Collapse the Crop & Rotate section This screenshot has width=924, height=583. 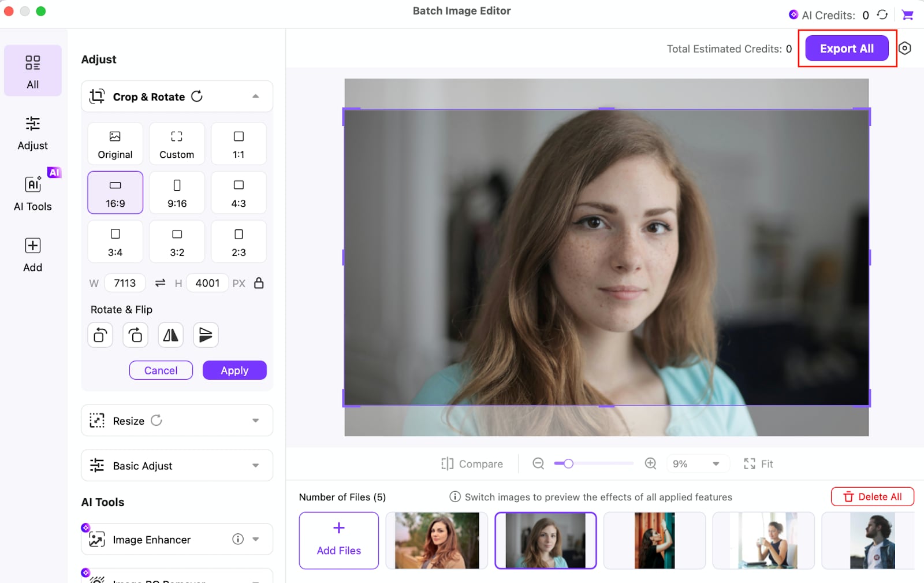(x=255, y=96)
